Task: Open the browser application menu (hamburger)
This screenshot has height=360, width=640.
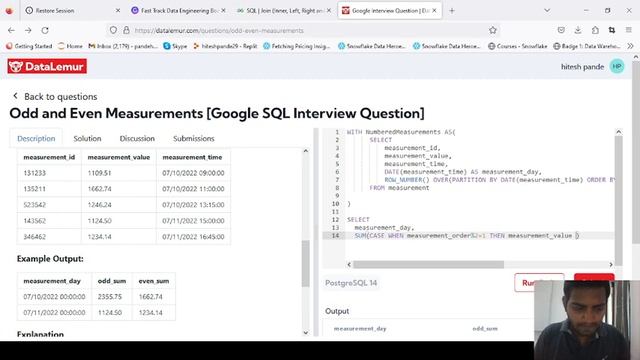Action: pyautogui.click(x=629, y=30)
